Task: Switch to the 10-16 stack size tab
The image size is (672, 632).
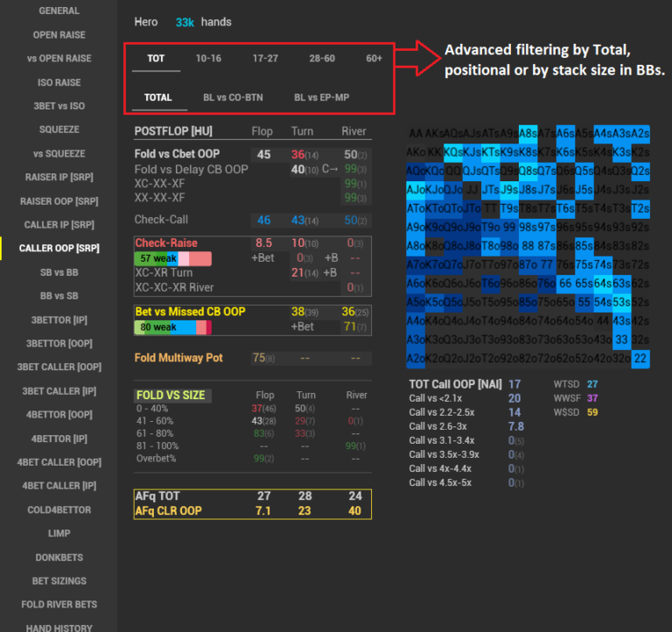Action: tap(208, 59)
